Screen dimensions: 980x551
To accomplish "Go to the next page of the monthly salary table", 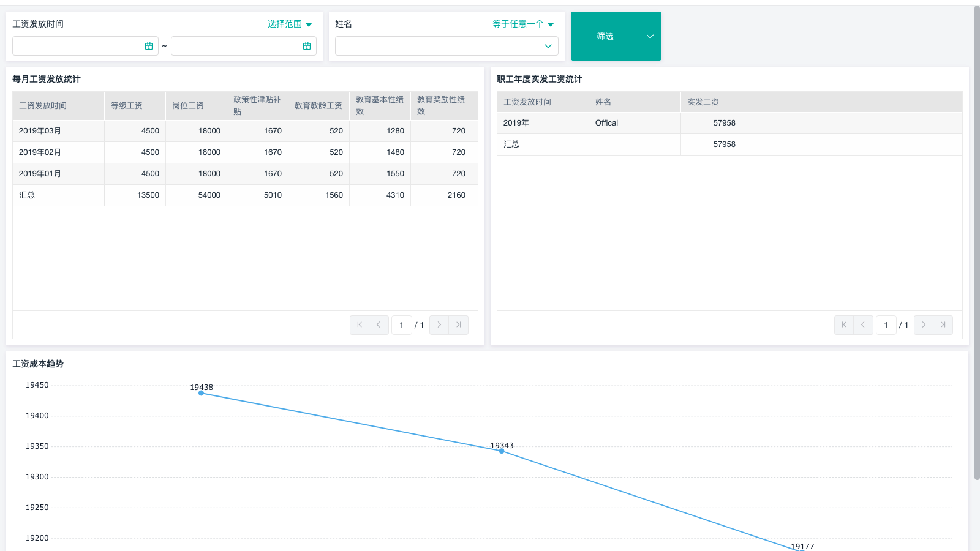I will [x=439, y=325].
